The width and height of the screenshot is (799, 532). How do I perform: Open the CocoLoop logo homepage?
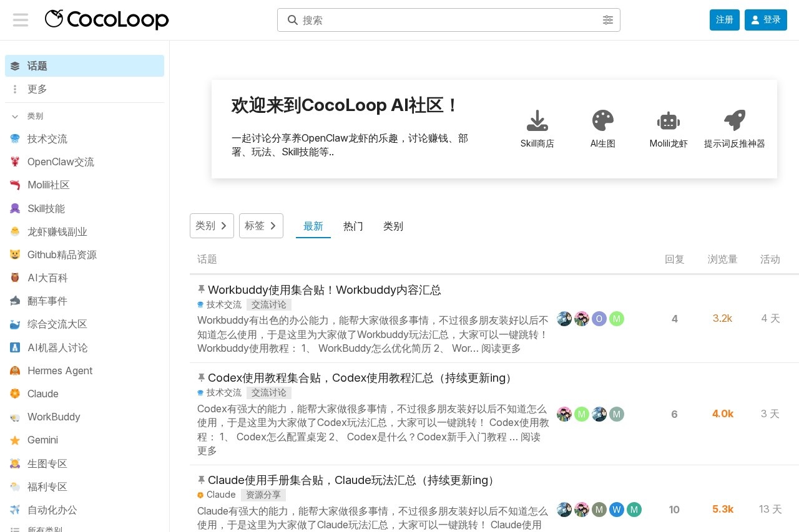coord(107,19)
